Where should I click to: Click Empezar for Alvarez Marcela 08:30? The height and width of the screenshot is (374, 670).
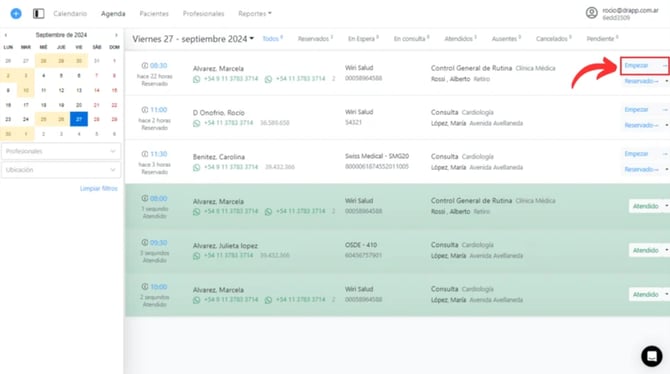(x=636, y=65)
